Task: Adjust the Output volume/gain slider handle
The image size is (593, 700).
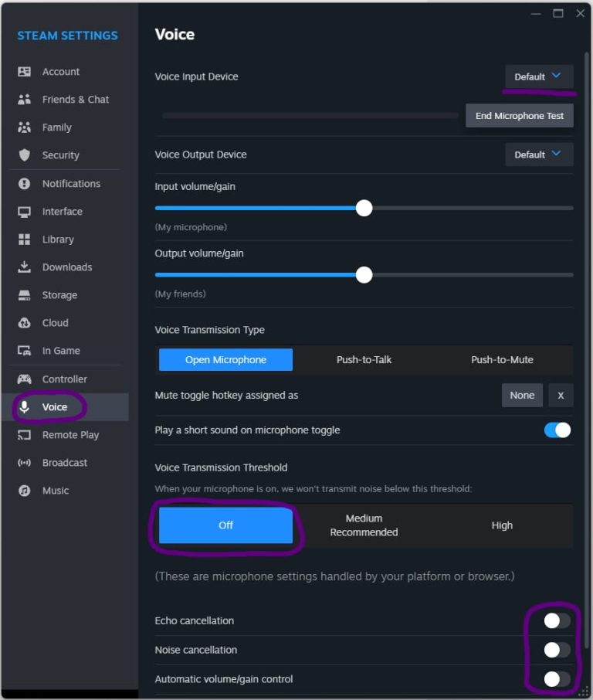Action: [364, 275]
